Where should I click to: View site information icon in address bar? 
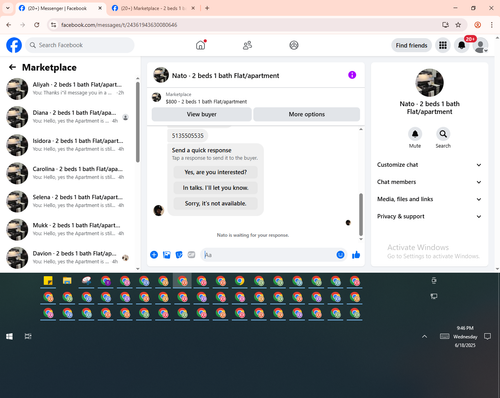[x=53, y=25]
